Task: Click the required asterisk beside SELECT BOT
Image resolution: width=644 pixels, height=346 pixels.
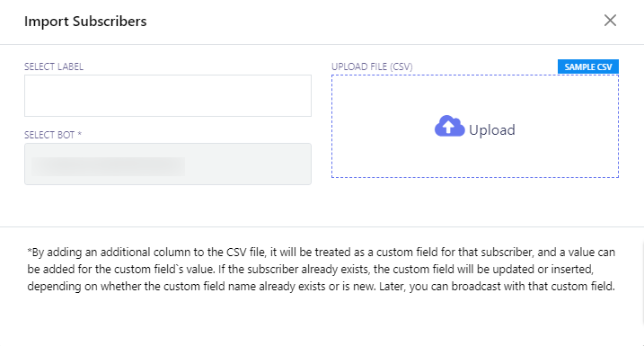Action: (x=80, y=134)
